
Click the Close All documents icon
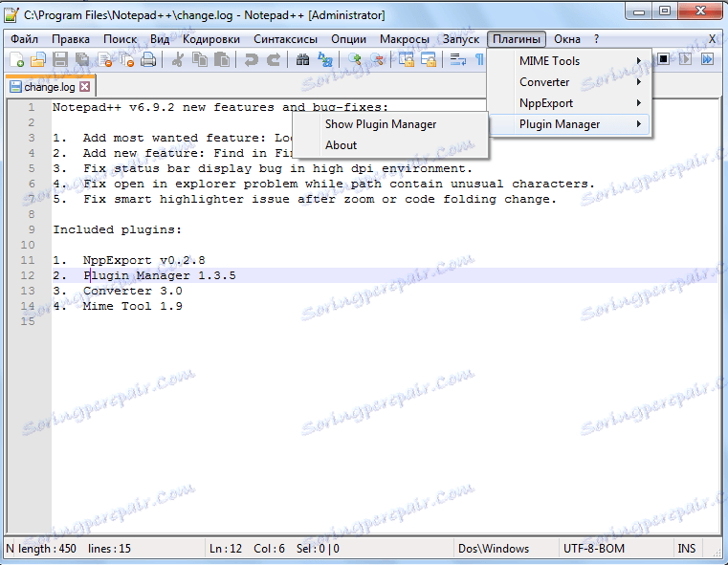(x=126, y=60)
